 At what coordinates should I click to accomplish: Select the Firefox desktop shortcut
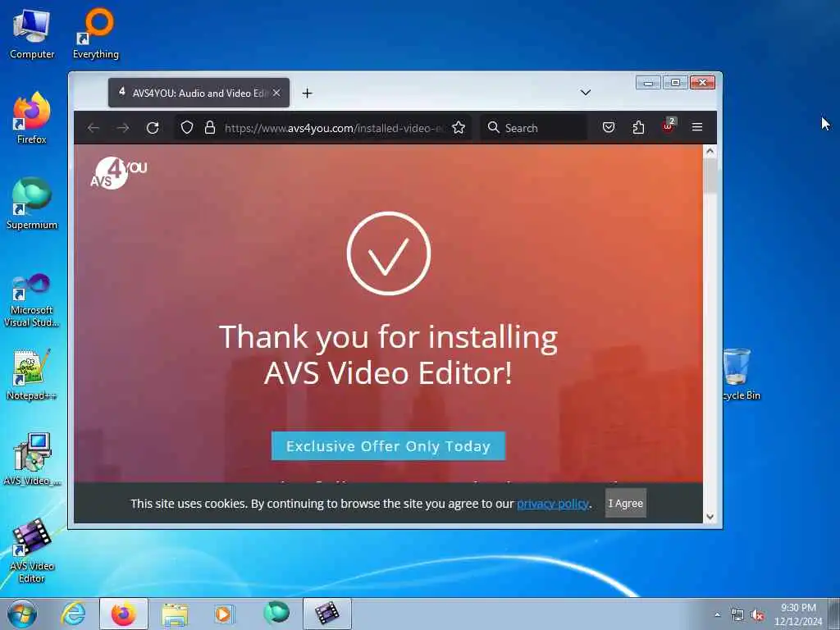pyautogui.click(x=32, y=118)
